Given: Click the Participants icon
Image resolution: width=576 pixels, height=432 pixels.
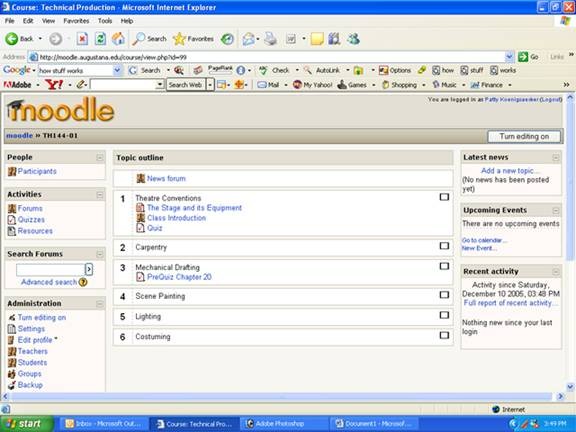Looking at the screenshot, I should (12, 172).
